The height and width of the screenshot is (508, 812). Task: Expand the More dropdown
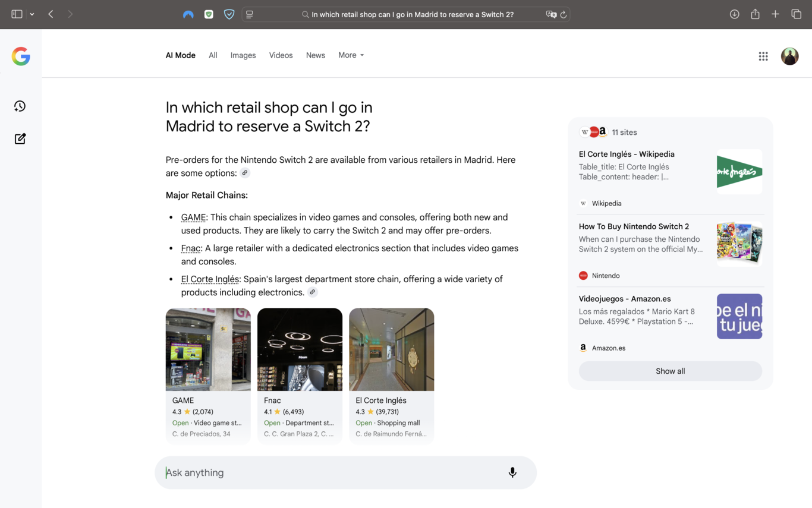[x=351, y=55]
